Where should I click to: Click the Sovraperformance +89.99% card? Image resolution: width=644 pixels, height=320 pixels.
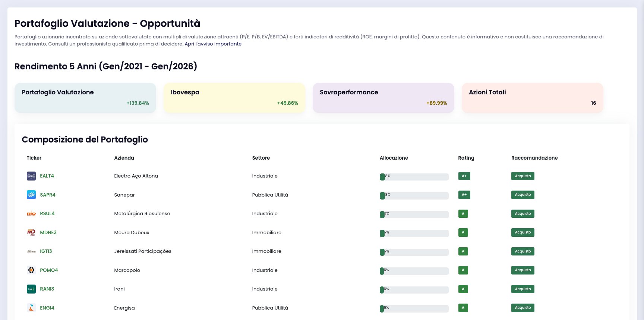(383, 98)
